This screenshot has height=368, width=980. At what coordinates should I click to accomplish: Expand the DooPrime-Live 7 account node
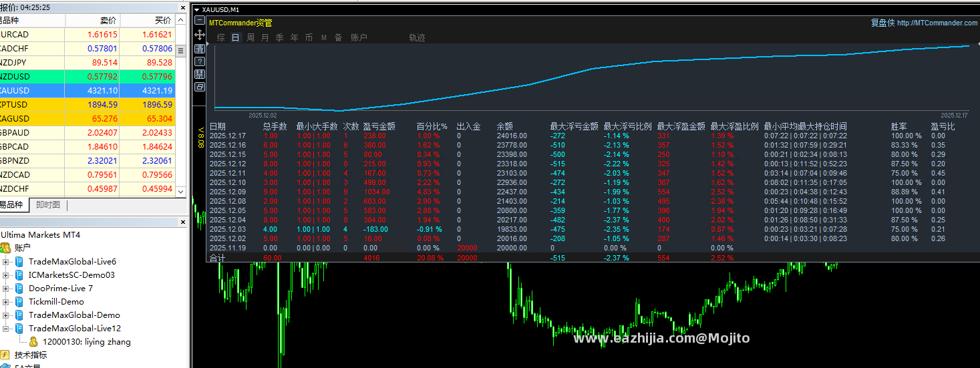pos(6,289)
